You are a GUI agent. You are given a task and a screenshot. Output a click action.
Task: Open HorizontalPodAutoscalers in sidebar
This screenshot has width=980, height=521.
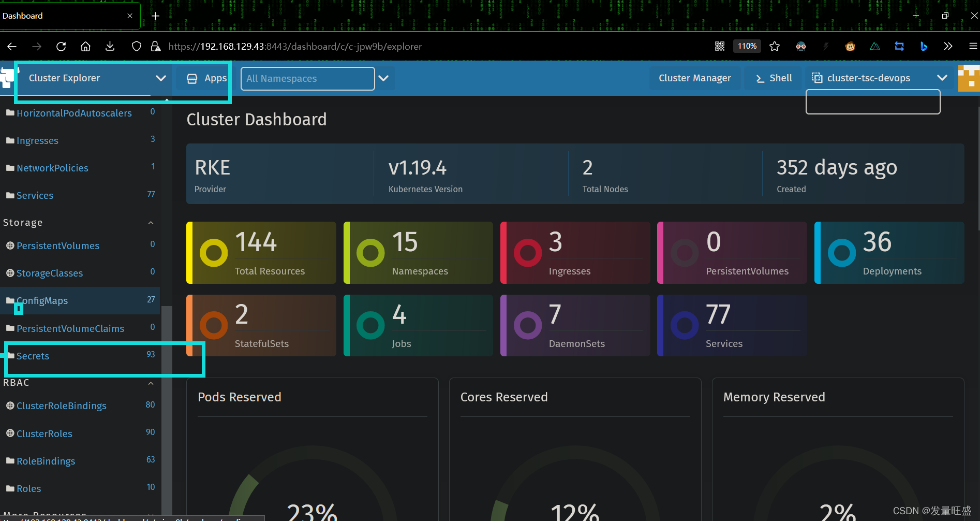coord(74,113)
